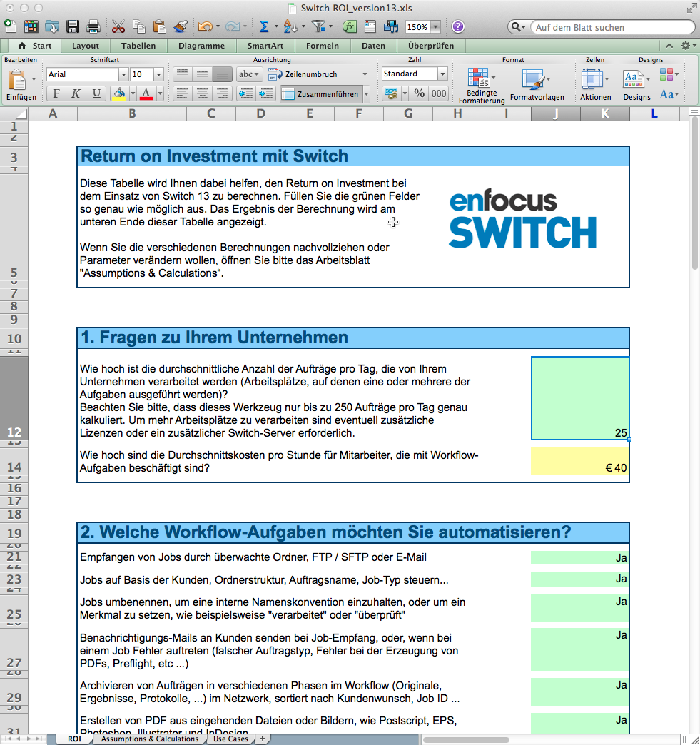Open the font color picker (red A)
This screenshot has height=745, width=700.
(148, 93)
